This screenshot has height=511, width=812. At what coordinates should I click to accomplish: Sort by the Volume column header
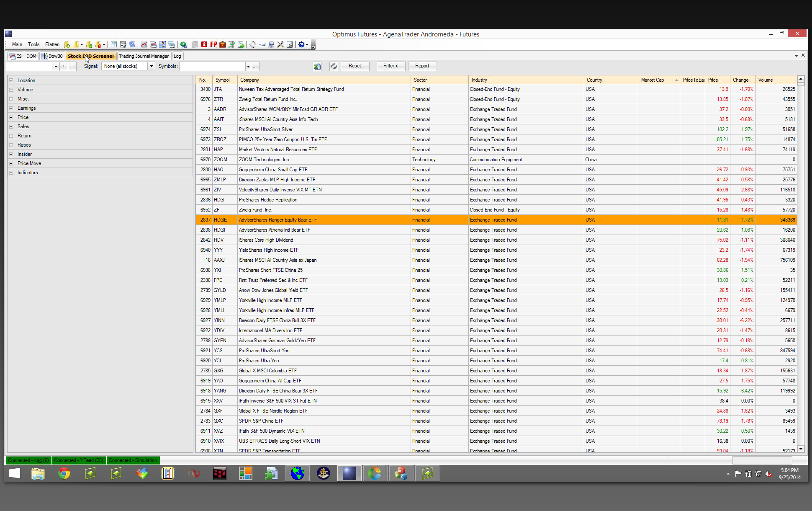coord(776,80)
